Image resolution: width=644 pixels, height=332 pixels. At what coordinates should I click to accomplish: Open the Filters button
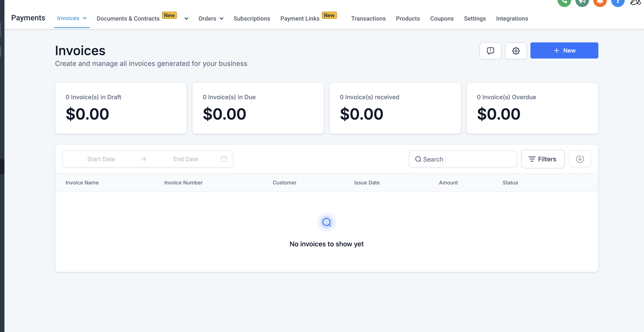(x=543, y=159)
